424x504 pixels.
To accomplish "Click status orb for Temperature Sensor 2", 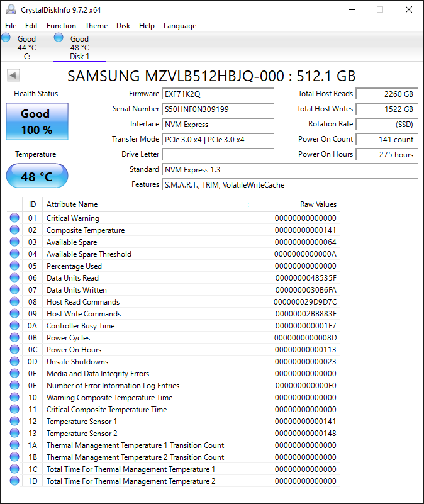I will (14, 434).
